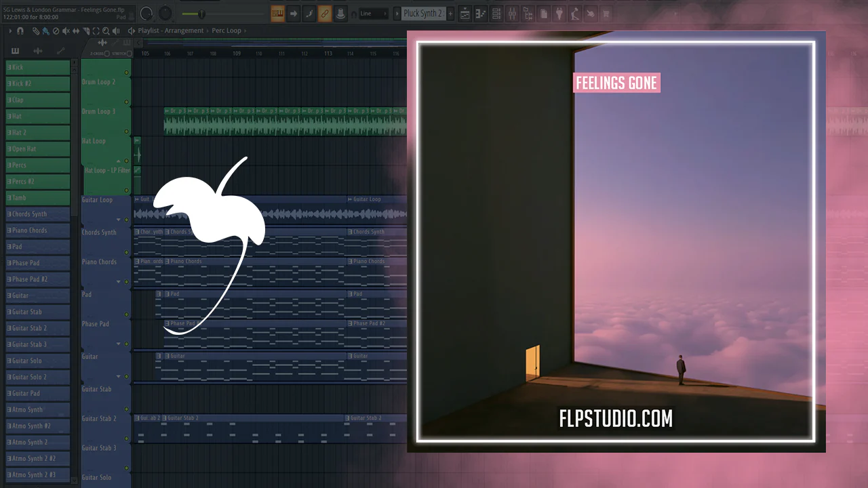Screen dimensions: 868x488
Task: Open the Browser folder-tree icon
Action: click(x=528, y=14)
